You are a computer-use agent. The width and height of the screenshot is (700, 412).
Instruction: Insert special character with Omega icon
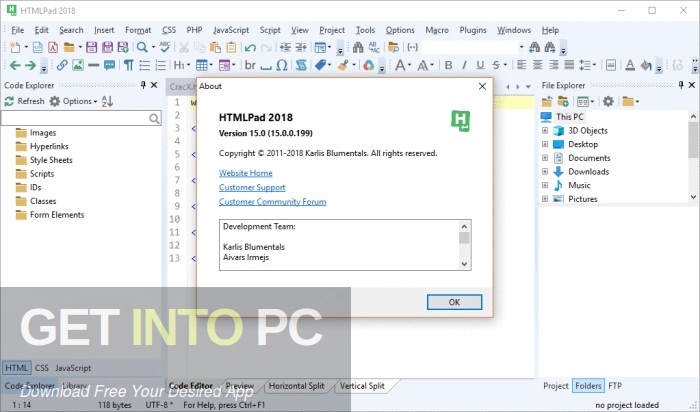click(282, 66)
